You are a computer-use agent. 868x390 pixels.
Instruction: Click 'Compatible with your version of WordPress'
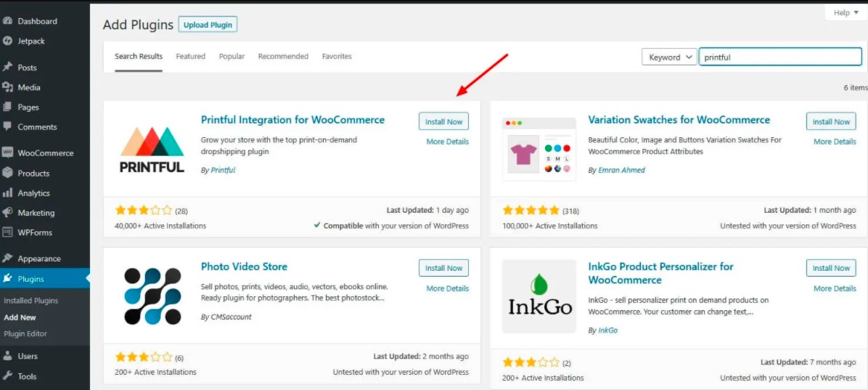click(x=391, y=226)
